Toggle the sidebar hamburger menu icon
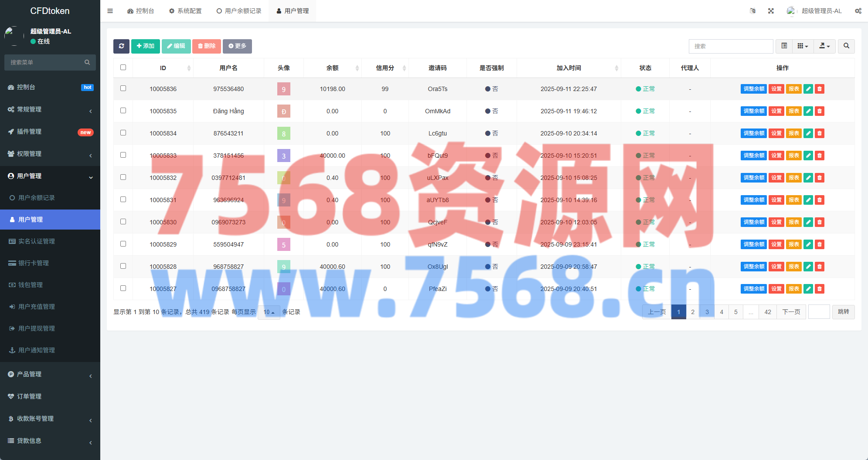The height and width of the screenshot is (460, 868). (x=110, y=11)
